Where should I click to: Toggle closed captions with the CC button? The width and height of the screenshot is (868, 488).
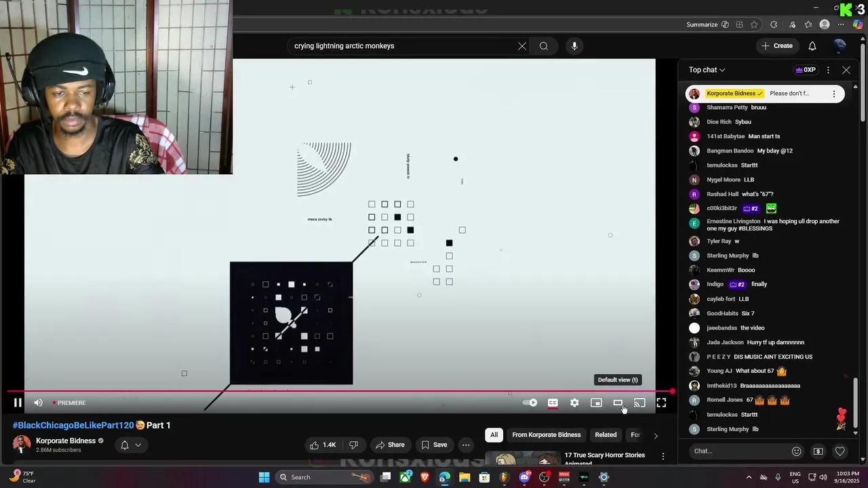(x=553, y=403)
